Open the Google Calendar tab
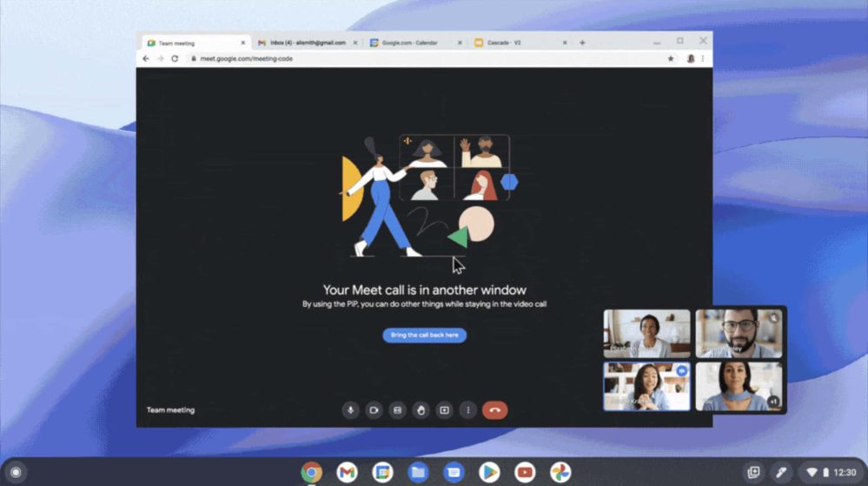The height and width of the screenshot is (486, 868). click(413, 43)
